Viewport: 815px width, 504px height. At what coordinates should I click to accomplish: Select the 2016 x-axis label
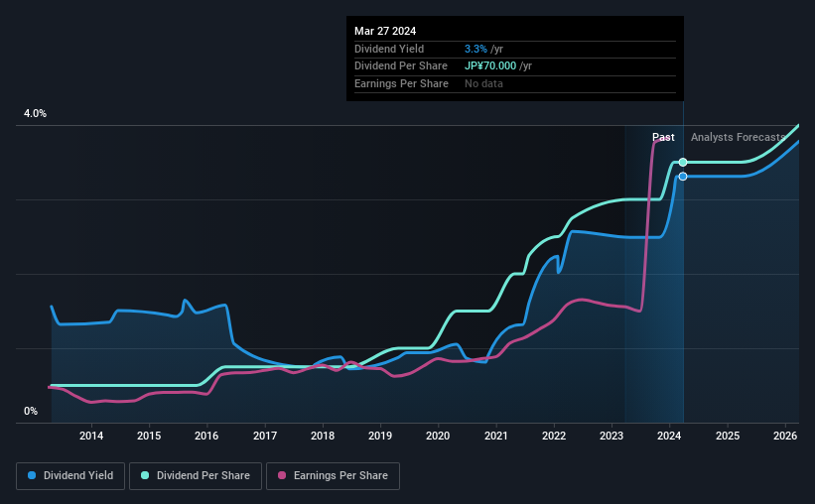206,436
